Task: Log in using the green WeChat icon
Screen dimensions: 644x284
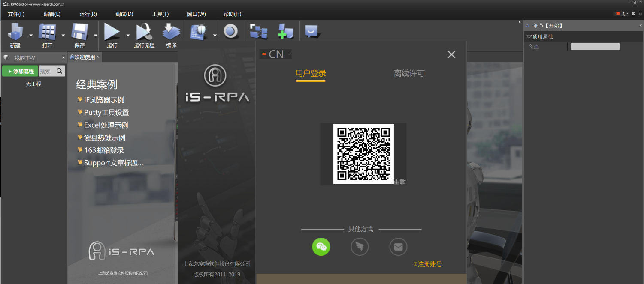Action: [x=321, y=247]
